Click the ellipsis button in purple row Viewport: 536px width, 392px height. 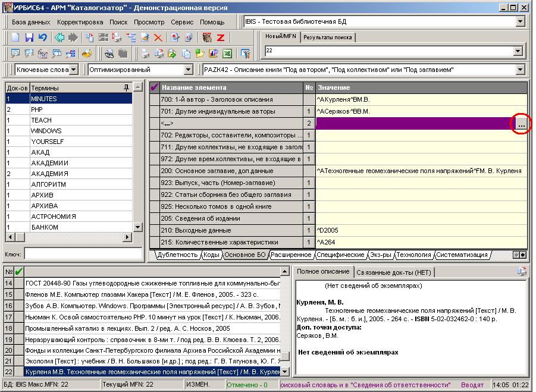(x=521, y=123)
